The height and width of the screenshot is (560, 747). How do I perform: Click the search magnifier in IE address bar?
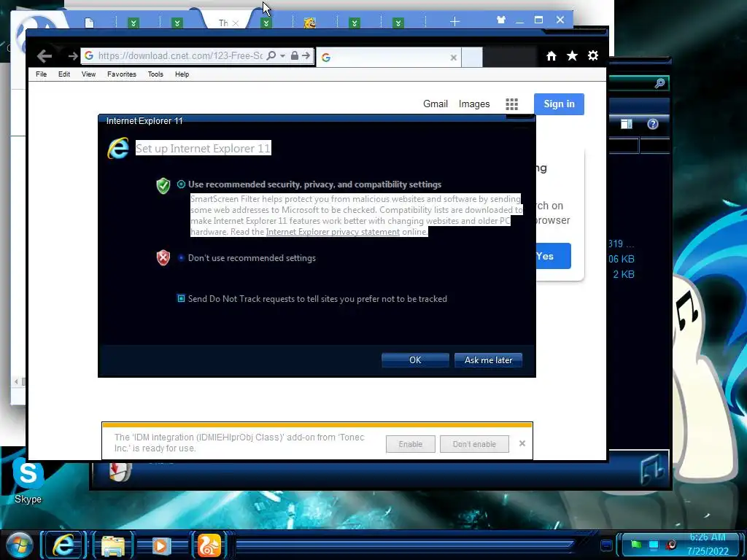tap(271, 55)
